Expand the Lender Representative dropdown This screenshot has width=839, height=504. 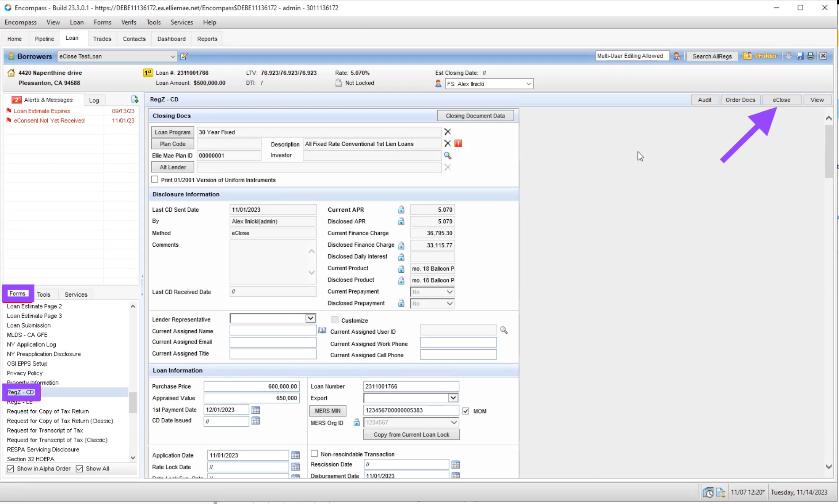point(310,318)
